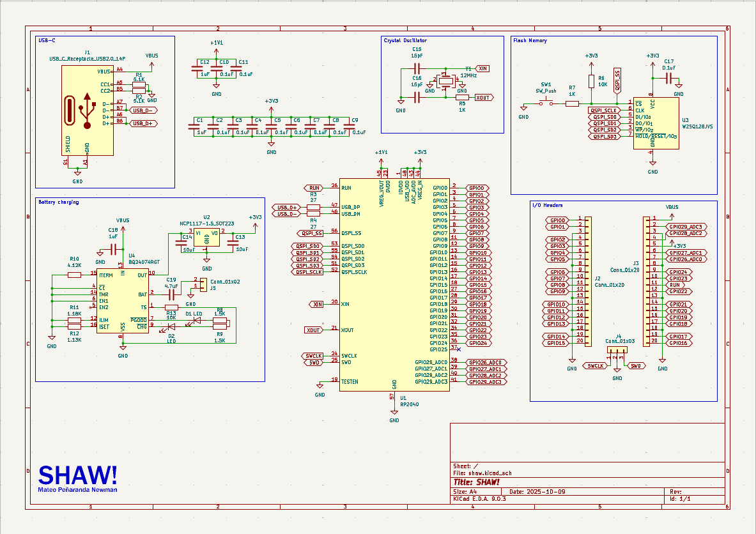Select the XIN label in Crystal Oscillator
The image size is (756, 534).
(482, 68)
